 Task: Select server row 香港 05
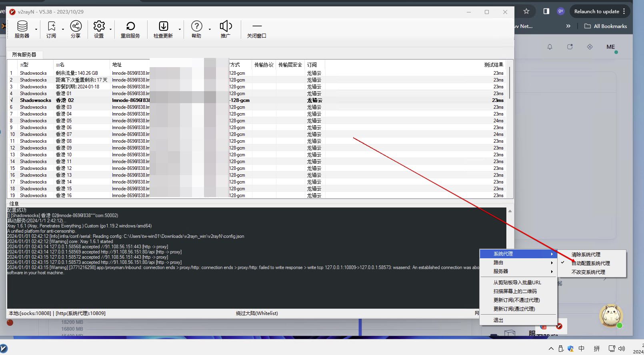click(x=256, y=121)
